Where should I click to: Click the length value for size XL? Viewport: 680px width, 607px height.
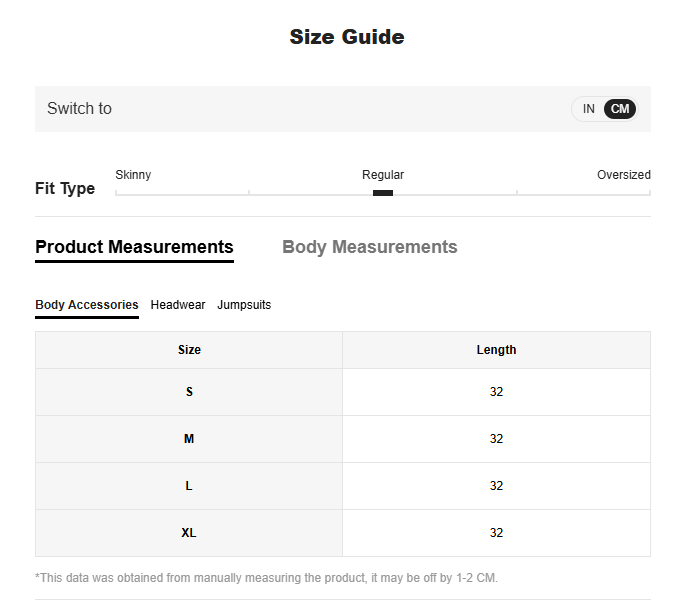coord(496,533)
